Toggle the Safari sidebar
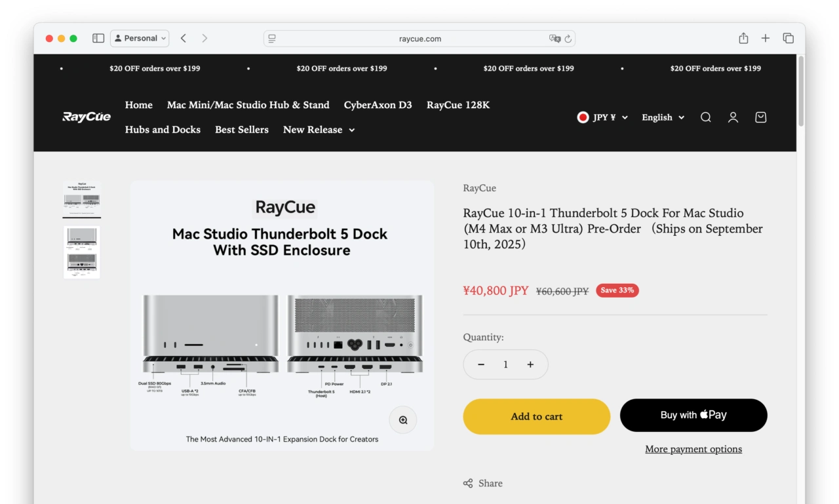Screen dimensions: 839x504 98,39
